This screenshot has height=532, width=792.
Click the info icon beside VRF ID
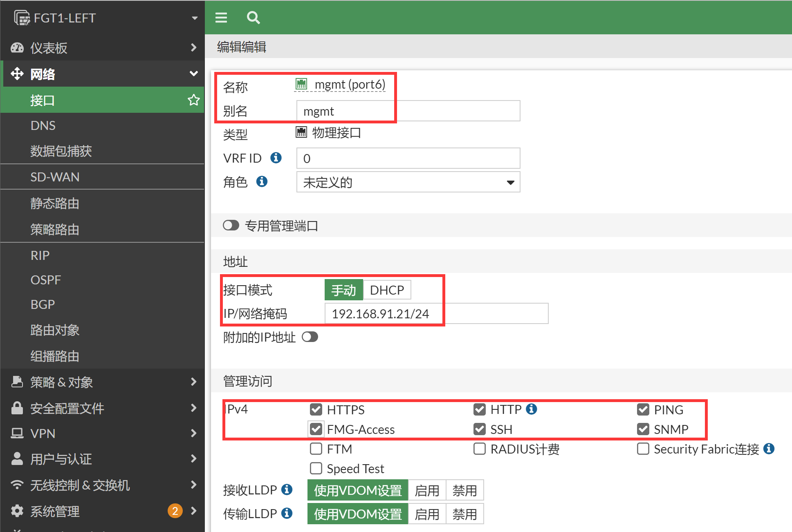(x=276, y=158)
